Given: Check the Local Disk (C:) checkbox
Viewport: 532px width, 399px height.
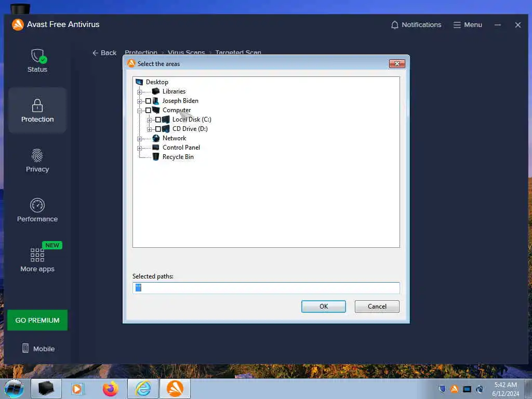Looking at the screenshot, I should pos(158,119).
